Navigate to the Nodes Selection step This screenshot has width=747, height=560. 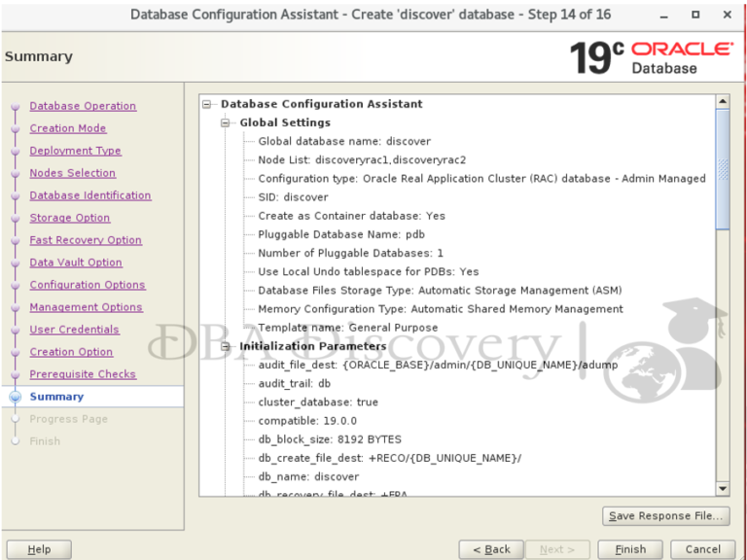click(72, 173)
